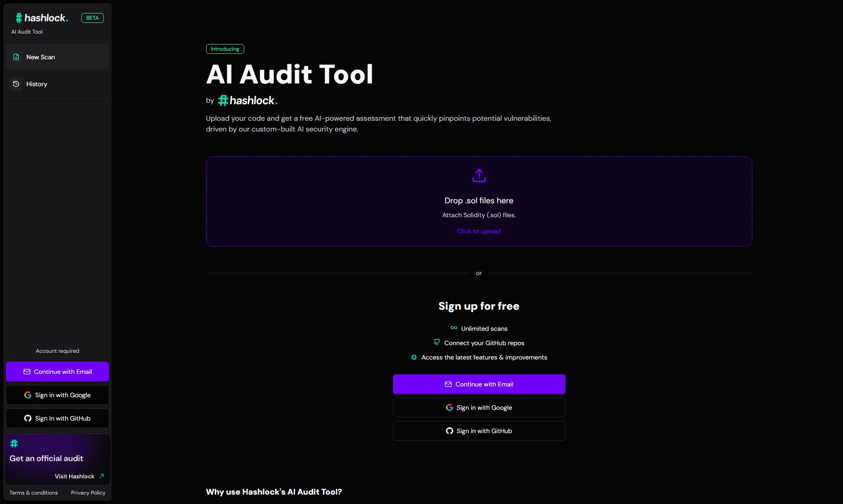Click the BETA badge next to the logo
The image size is (843, 504).
(x=93, y=18)
